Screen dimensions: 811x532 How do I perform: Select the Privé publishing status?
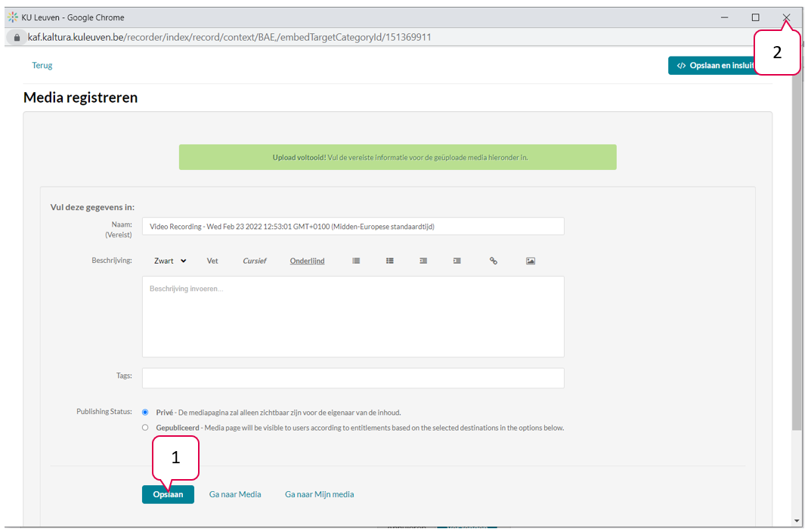[x=145, y=413]
